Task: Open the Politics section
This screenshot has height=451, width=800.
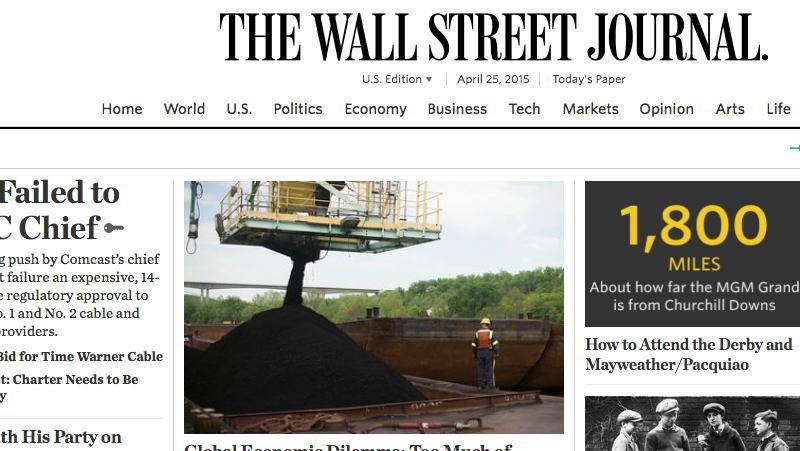Action: click(298, 109)
